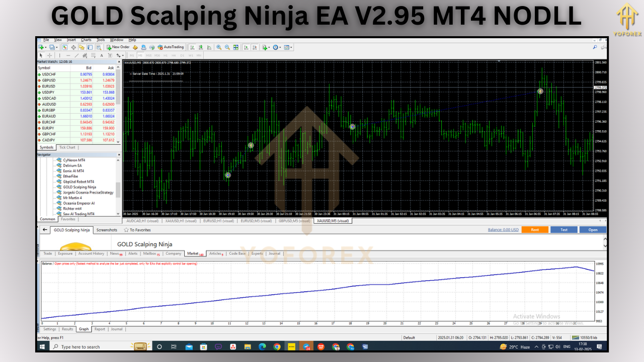The image size is (644, 362).
Task: Open Google Chrome from the taskbar
Action: coord(277,346)
